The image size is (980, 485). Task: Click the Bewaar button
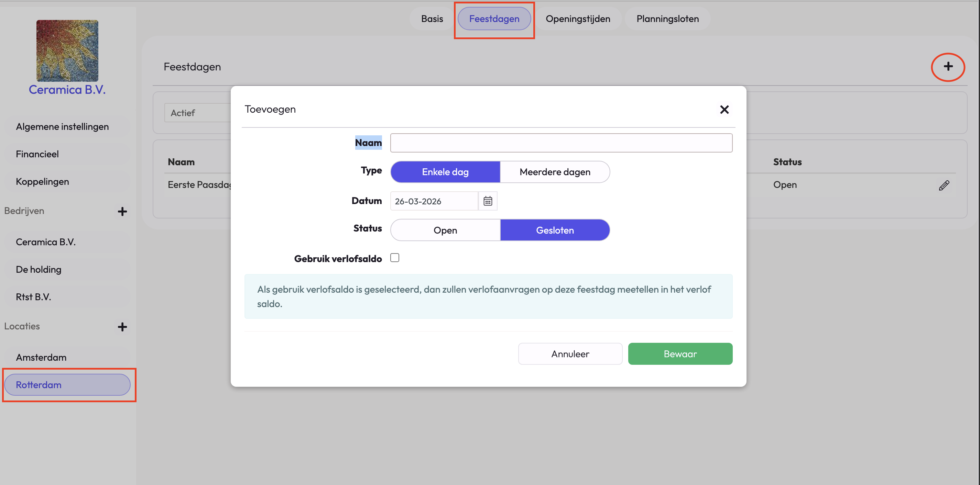coord(680,353)
